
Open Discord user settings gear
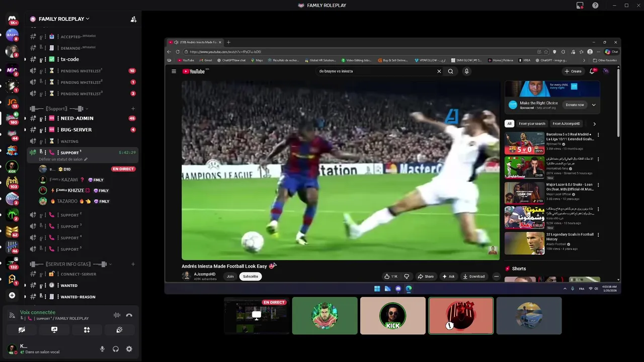click(x=129, y=349)
